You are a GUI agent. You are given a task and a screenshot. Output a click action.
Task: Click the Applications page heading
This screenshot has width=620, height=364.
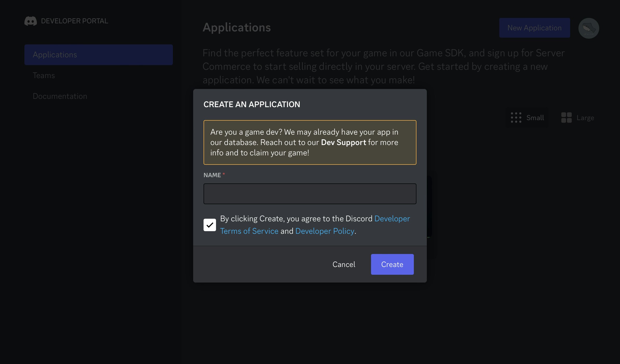237,28
